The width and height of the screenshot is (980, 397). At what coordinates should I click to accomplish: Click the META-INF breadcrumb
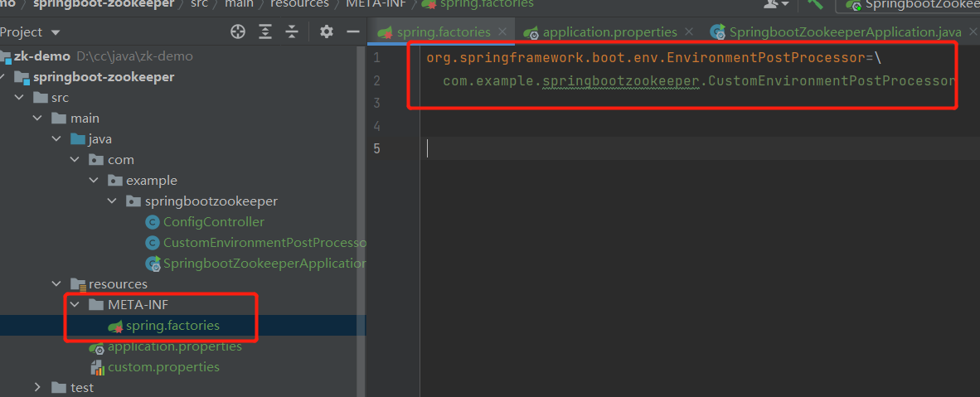375,4
